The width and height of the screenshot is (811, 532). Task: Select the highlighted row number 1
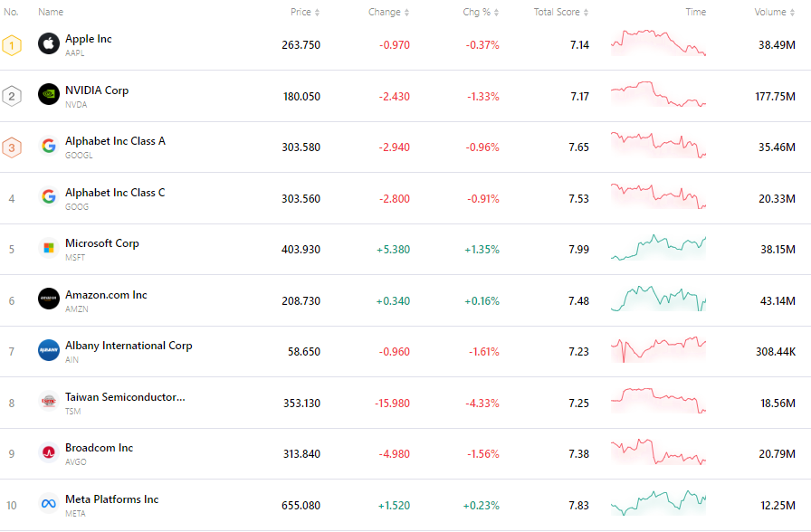pos(12,43)
